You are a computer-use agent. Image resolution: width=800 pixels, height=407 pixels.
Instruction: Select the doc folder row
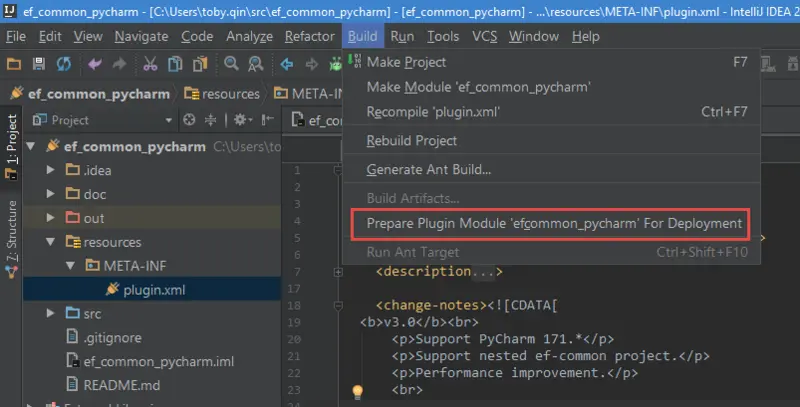[152, 194]
